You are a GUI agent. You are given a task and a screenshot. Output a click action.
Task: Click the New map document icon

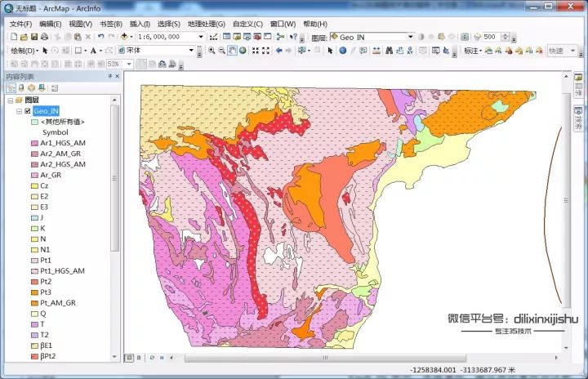[14, 37]
